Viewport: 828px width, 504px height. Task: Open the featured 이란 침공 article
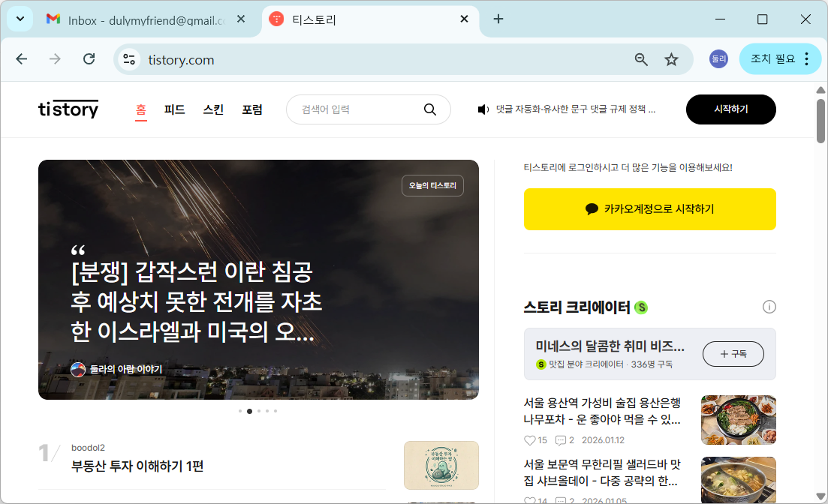coord(197,301)
